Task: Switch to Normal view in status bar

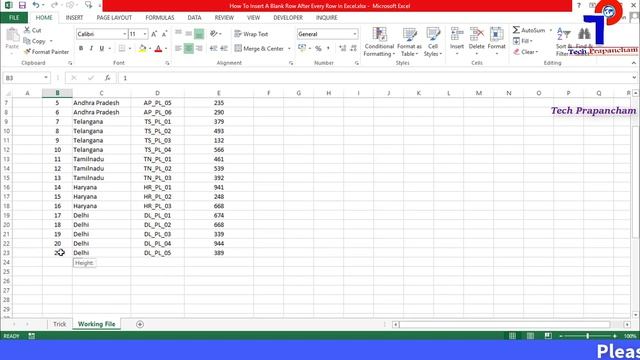Action: pos(512,336)
